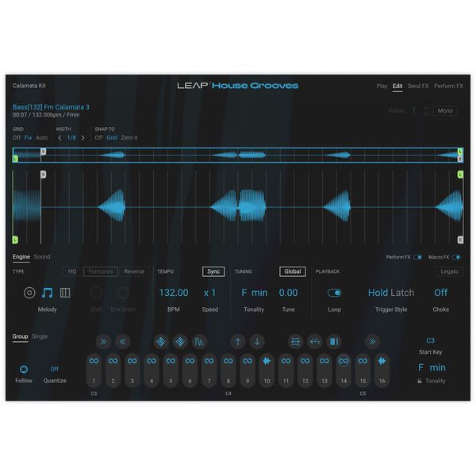Select the Group tab
This screenshot has height=476, width=476.
20,336
